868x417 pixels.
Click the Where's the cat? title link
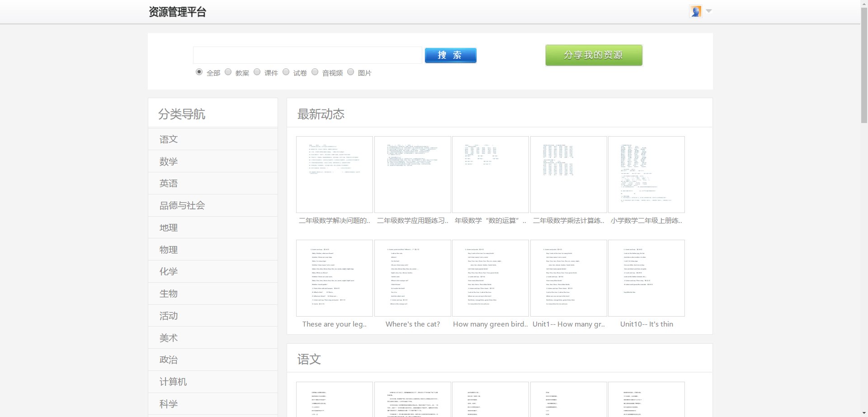[413, 324]
